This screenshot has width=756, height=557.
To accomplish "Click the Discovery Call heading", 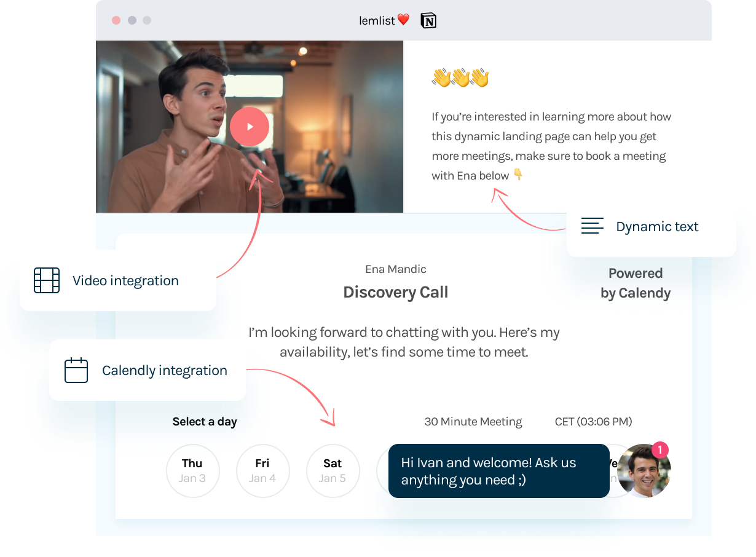I will (x=396, y=292).
